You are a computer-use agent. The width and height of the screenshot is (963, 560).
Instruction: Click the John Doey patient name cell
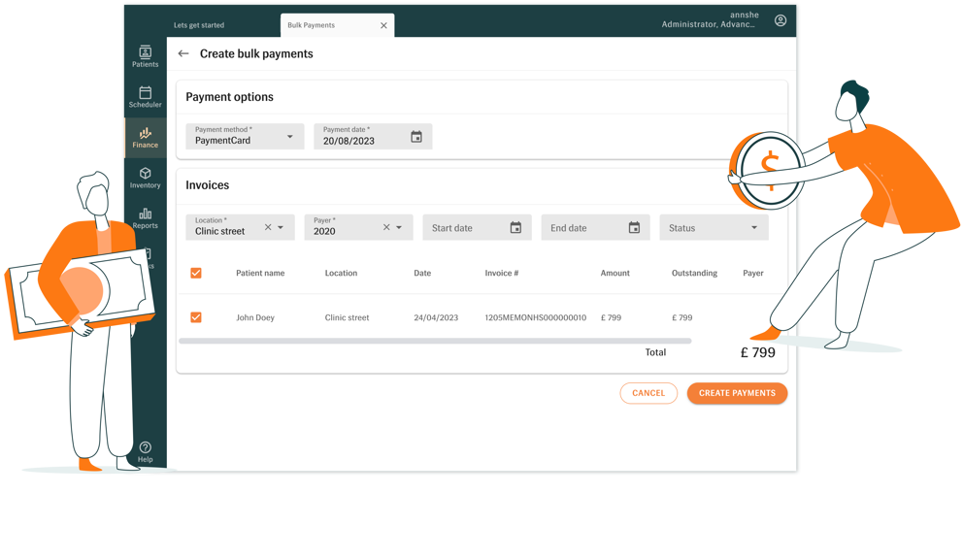click(255, 317)
